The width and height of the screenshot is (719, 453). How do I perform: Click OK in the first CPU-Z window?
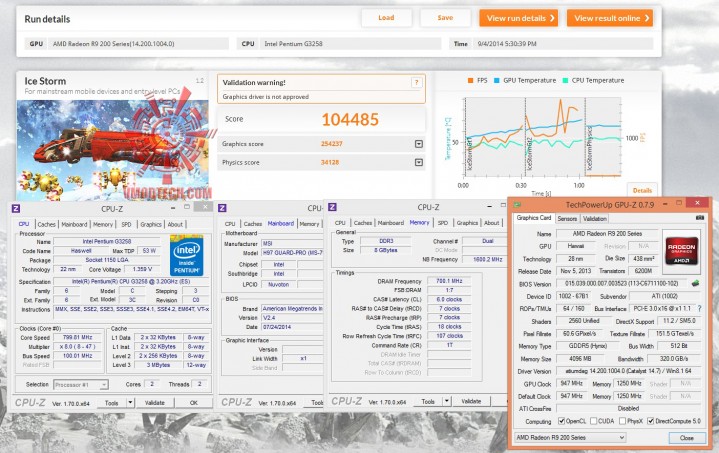click(x=194, y=403)
